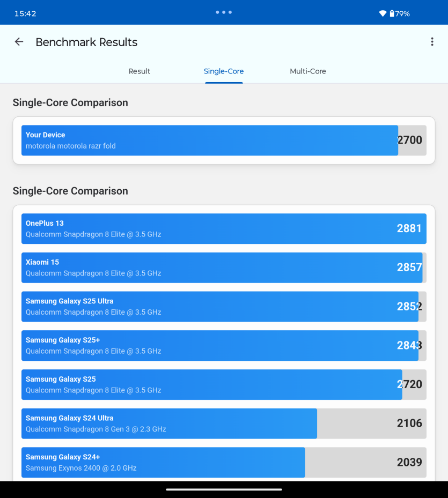448x498 pixels.
Task: Select the Samsung Galaxy S25 entry
Action: tap(224, 384)
